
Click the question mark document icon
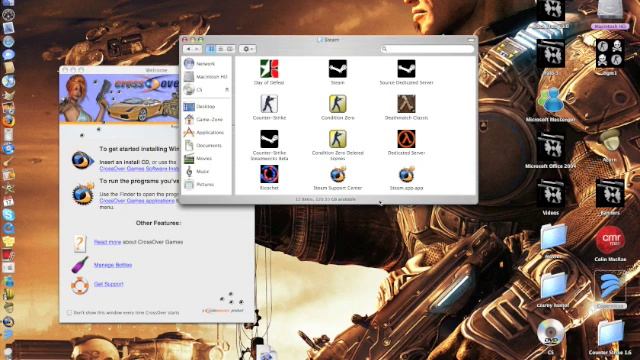click(x=80, y=243)
